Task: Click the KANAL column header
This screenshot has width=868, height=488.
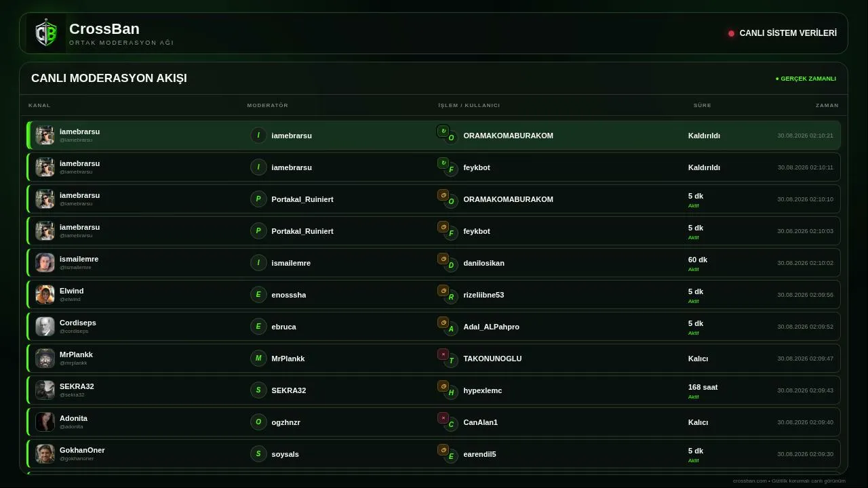Action: (39, 105)
